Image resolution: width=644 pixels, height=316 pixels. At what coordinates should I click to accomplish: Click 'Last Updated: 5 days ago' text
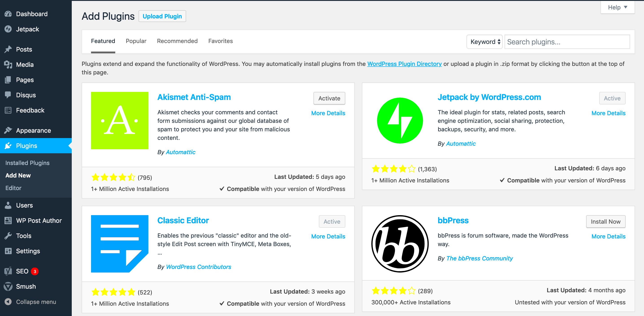coord(310,177)
